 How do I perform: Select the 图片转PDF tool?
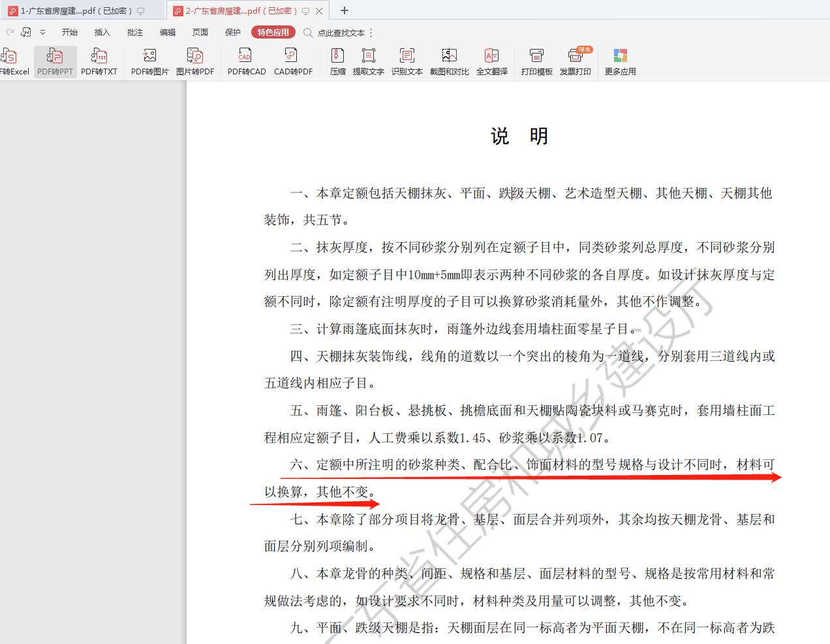(x=195, y=62)
